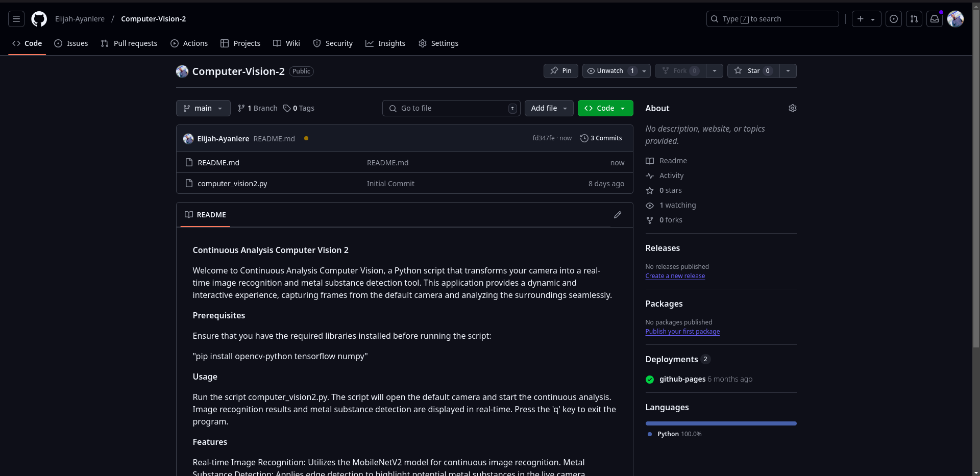Click Elijah-Ayanlere avatar in commit row
980x476 pixels.
tap(188, 139)
